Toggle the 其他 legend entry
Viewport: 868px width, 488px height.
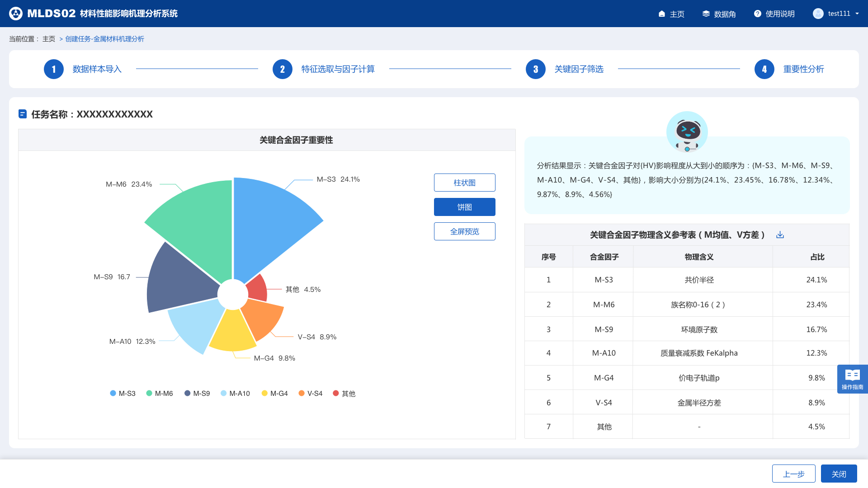coord(344,394)
